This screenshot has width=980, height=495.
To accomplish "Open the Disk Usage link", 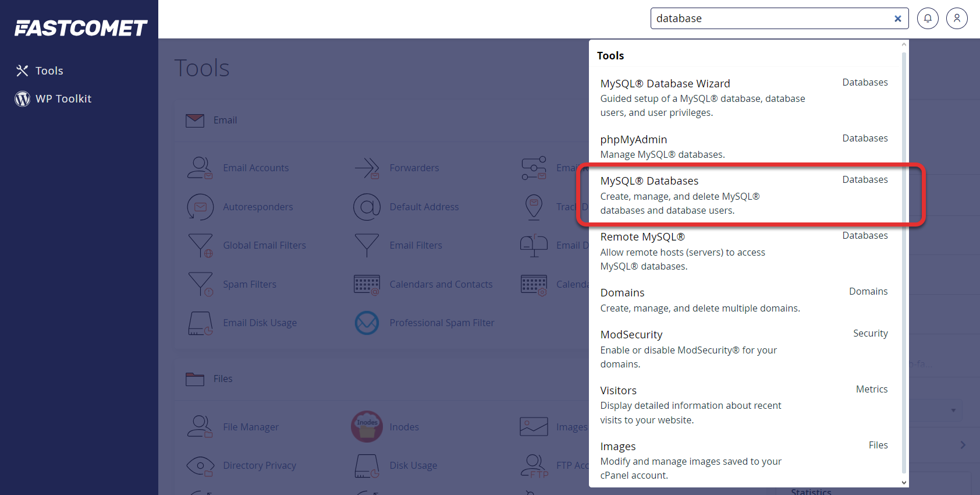I will [413, 465].
